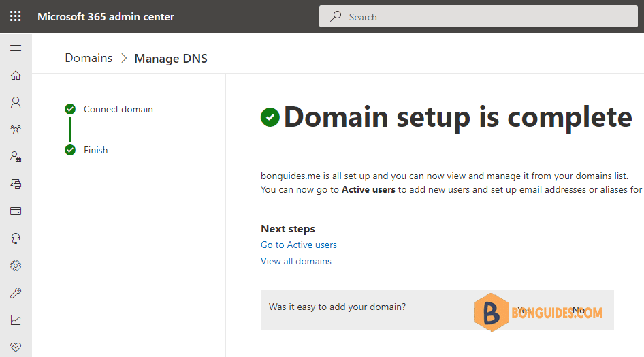Image resolution: width=644 pixels, height=357 pixels.
Task: Open Health heart icon in sidebar
Action: coord(16,347)
